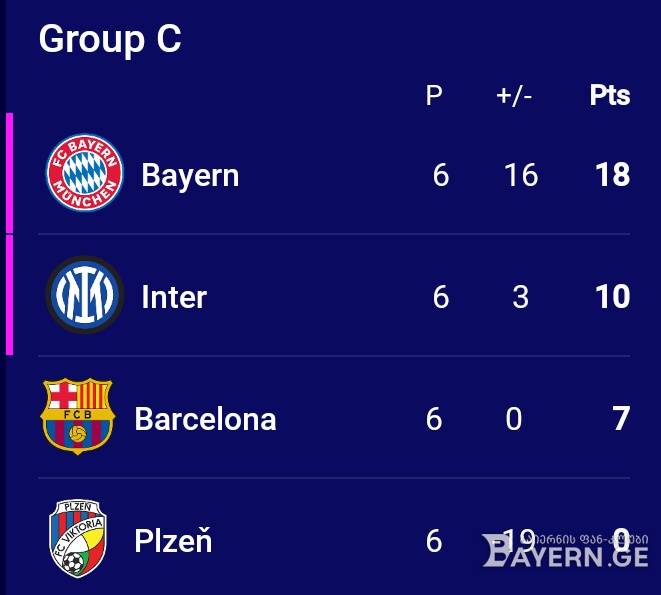Click the Group C heading

click(110, 39)
